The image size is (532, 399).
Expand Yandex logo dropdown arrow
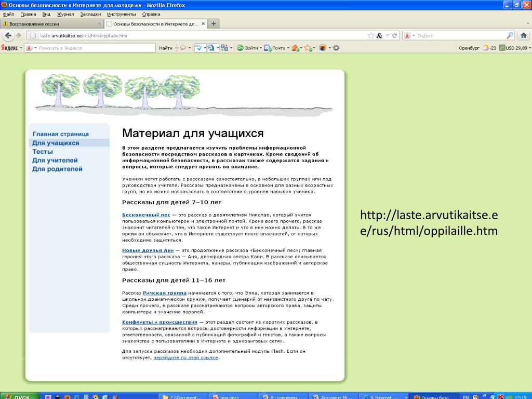[x=21, y=48]
